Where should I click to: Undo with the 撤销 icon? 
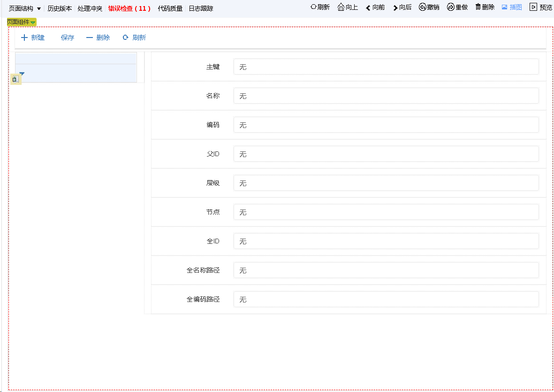(423, 7)
